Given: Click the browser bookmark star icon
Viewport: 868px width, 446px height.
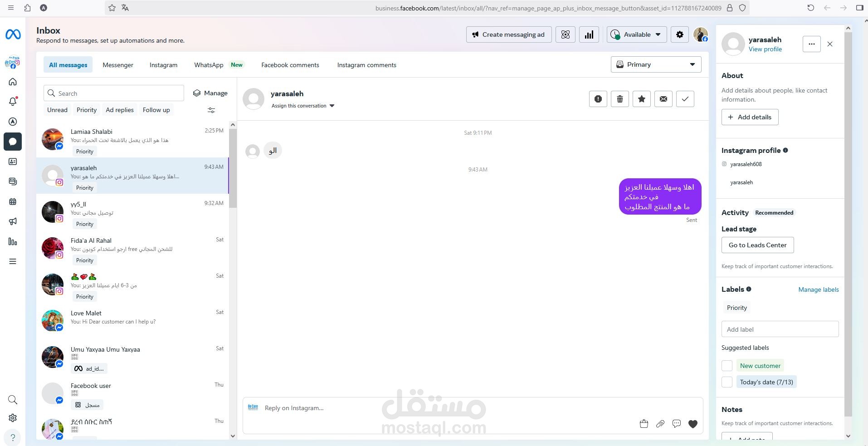Looking at the screenshot, I should click(x=112, y=8).
